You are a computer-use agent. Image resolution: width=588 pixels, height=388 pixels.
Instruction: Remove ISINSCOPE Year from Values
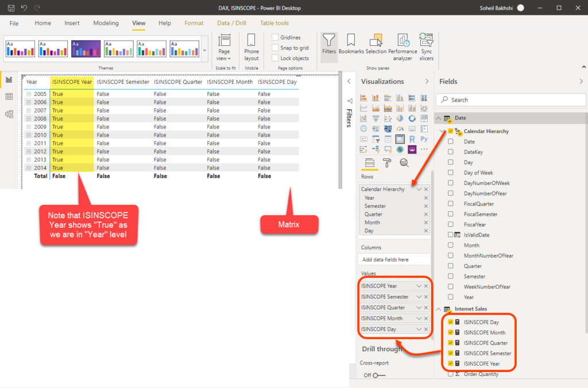[426, 286]
